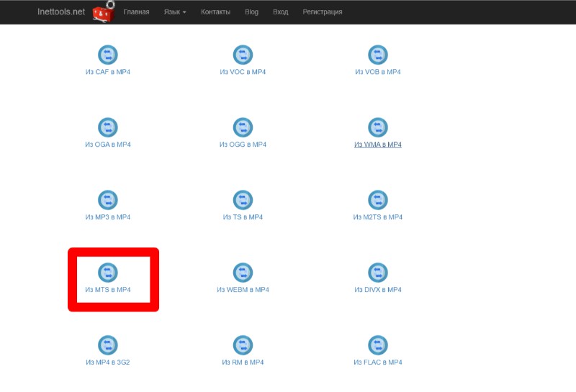Open the 'Из DIVX в MP4' link
576x392 pixels.
click(x=378, y=290)
